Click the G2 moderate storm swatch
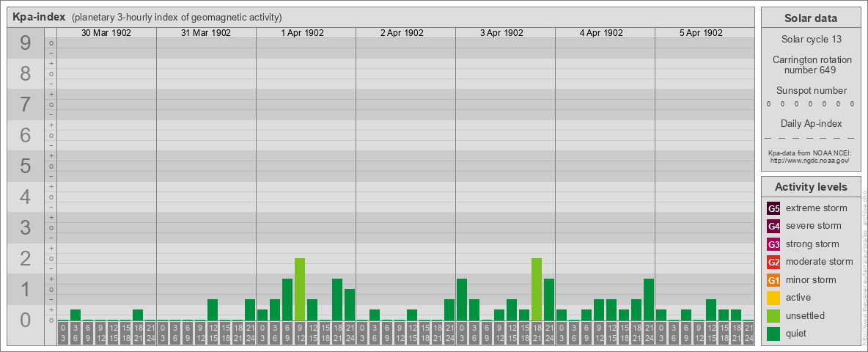The width and height of the screenshot is (868, 352). [x=773, y=263]
